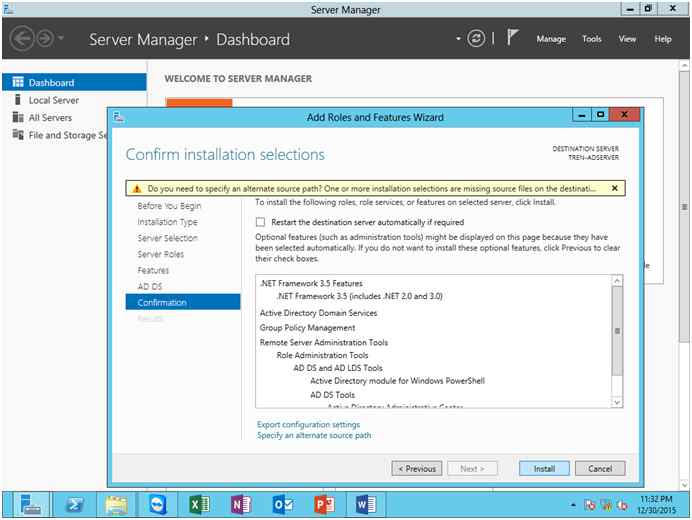This screenshot has height=520, width=692.
Task: Click the Install button
Action: click(544, 469)
